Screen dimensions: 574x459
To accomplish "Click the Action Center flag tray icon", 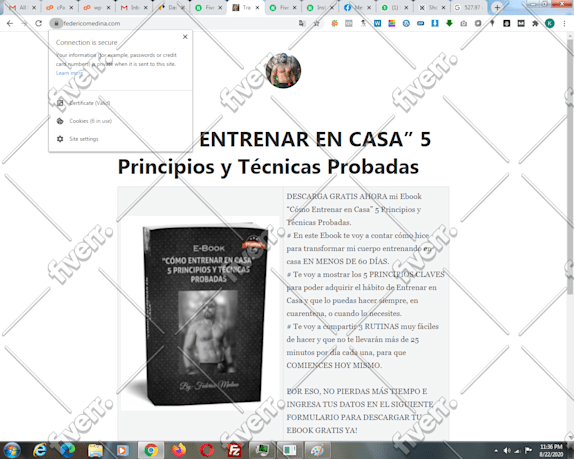I will [x=528, y=451].
